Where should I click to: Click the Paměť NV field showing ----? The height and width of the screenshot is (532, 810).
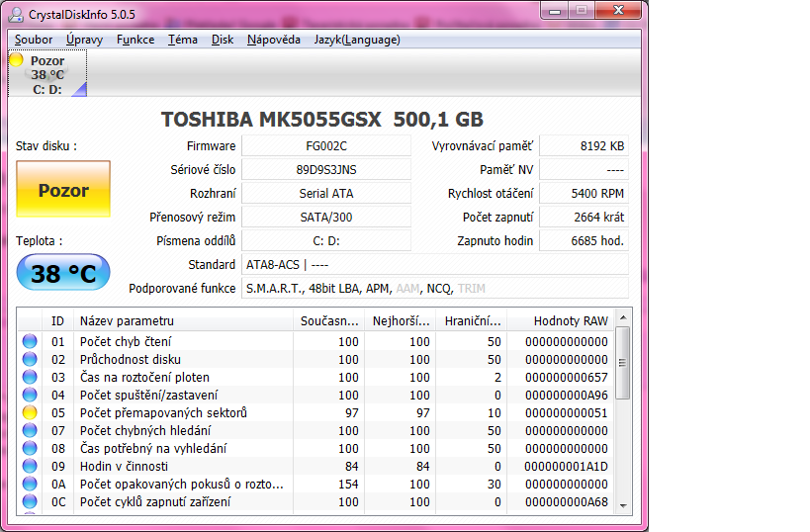click(585, 169)
